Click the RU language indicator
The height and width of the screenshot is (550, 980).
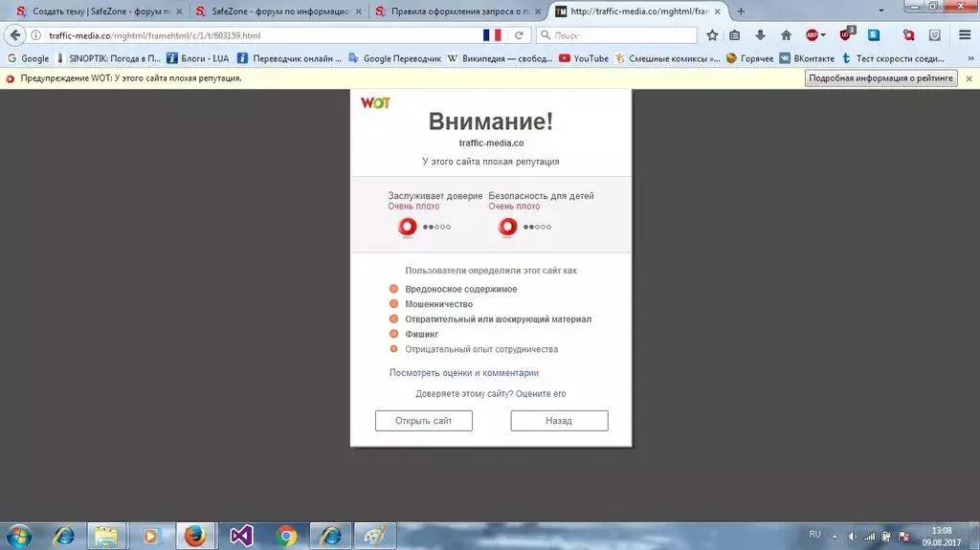[814, 535]
